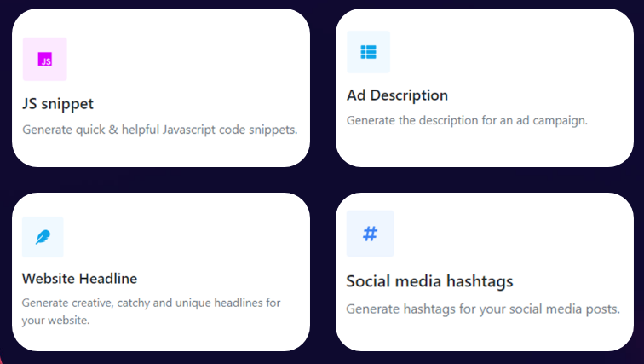
Task: Click the light pink tile behind JS icon
Action: 45,59
